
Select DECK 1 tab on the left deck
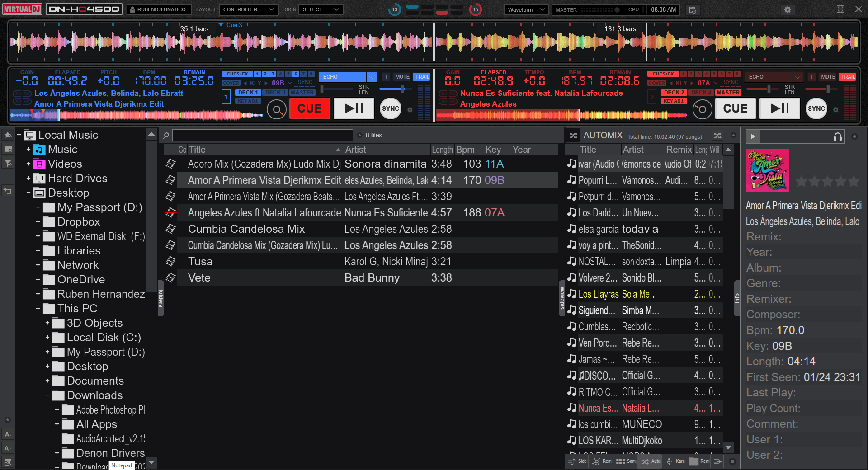(x=248, y=93)
